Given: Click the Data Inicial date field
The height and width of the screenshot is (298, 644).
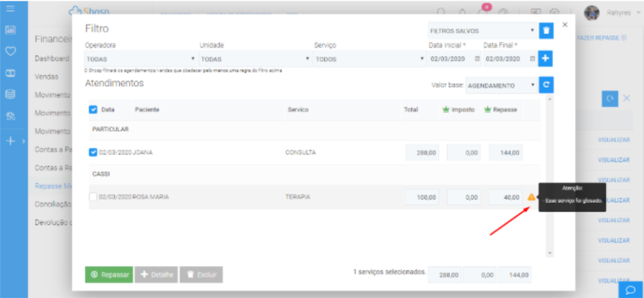Looking at the screenshot, I should pos(452,59).
